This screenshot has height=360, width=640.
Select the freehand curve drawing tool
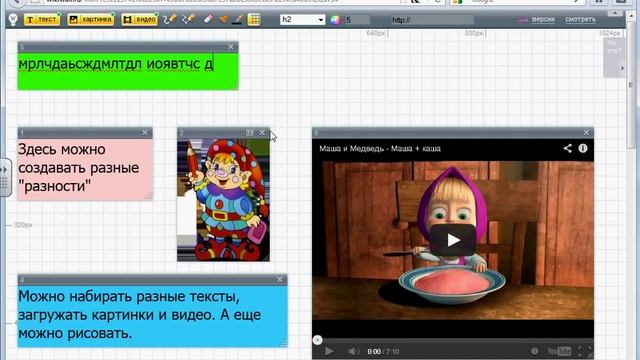tap(169, 19)
